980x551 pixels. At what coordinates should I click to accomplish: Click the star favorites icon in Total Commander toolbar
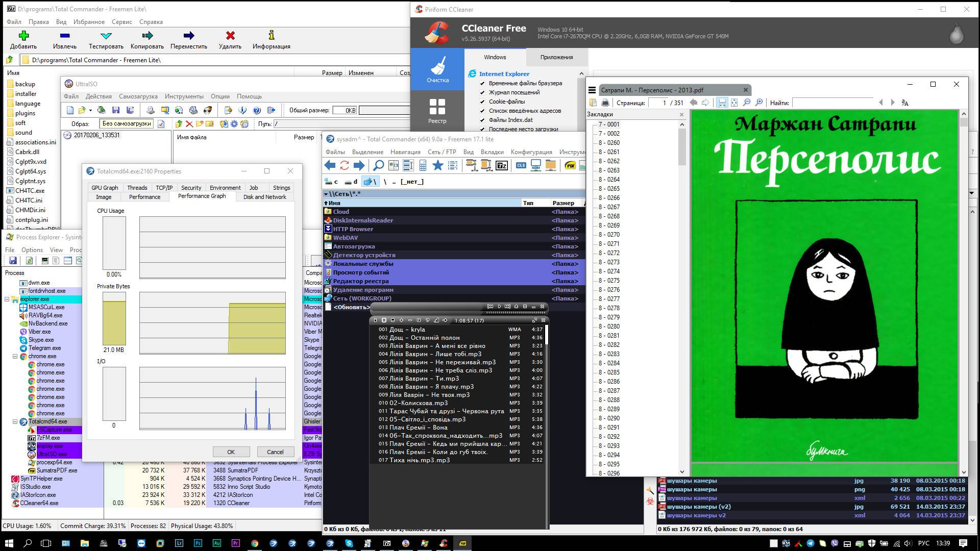coord(437,165)
